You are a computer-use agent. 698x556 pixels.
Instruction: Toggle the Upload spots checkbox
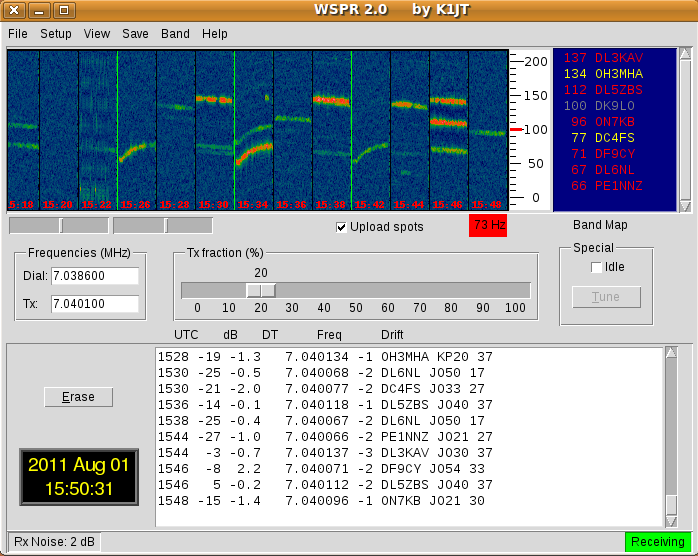[341, 227]
